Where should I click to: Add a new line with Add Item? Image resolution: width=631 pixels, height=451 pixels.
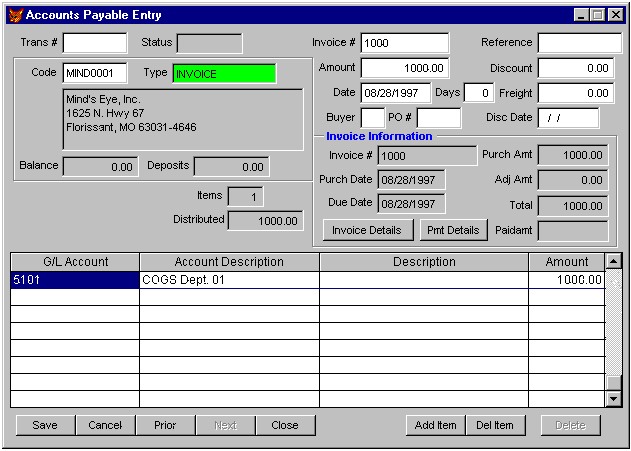pyautogui.click(x=435, y=425)
